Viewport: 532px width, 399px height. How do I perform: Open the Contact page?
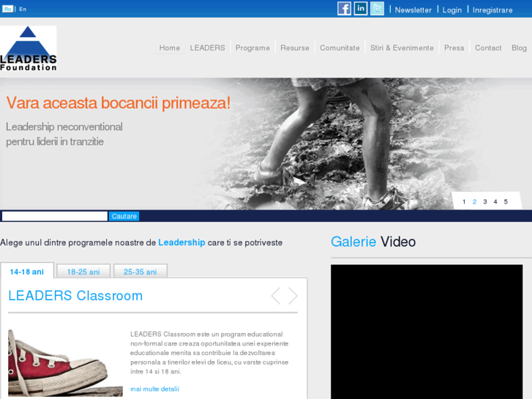click(488, 48)
